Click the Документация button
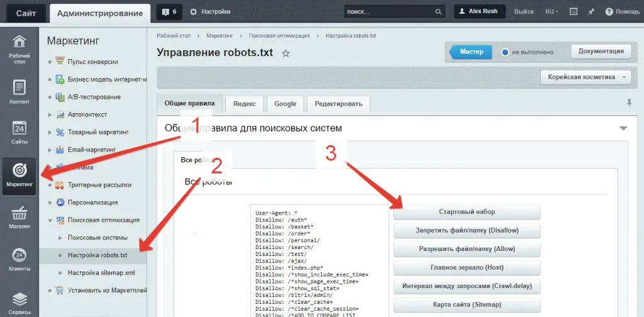 601,52
